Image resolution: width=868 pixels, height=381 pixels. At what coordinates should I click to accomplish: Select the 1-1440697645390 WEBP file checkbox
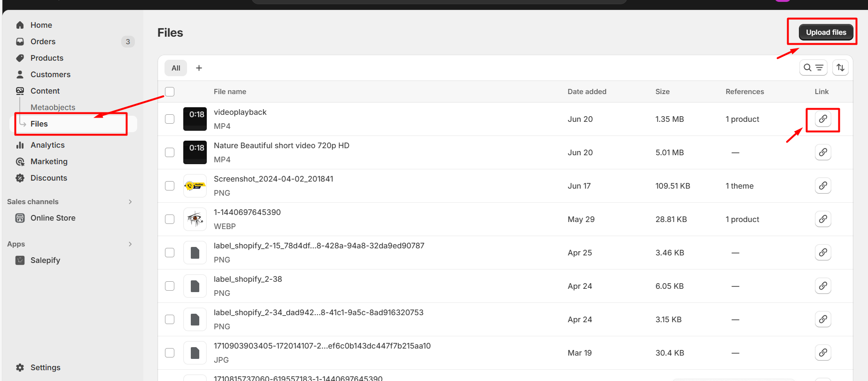tap(170, 219)
